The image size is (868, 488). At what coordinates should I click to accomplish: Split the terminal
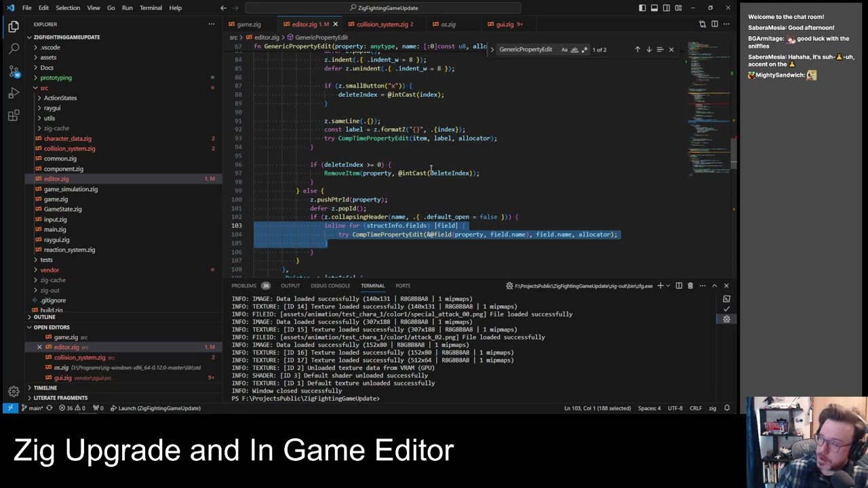[679, 285]
